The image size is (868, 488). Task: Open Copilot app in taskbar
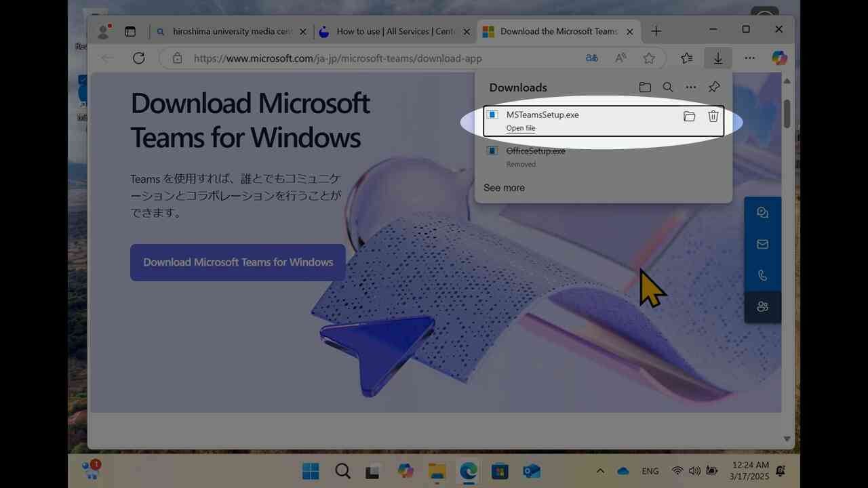[406, 471]
